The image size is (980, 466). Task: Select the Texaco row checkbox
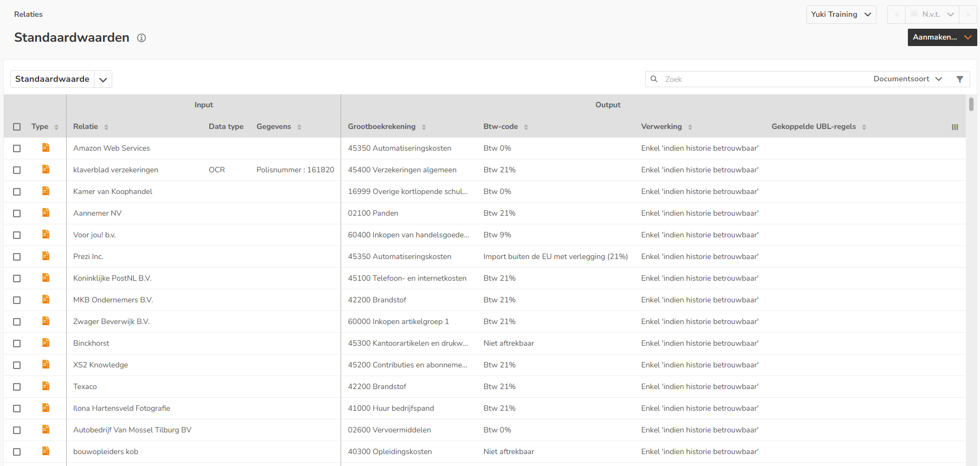[x=17, y=387]
